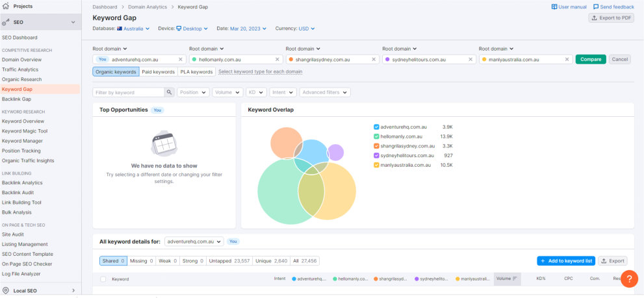Toggle shangrilasydney.com.au checkbox in overlap legend

[376, 146]
